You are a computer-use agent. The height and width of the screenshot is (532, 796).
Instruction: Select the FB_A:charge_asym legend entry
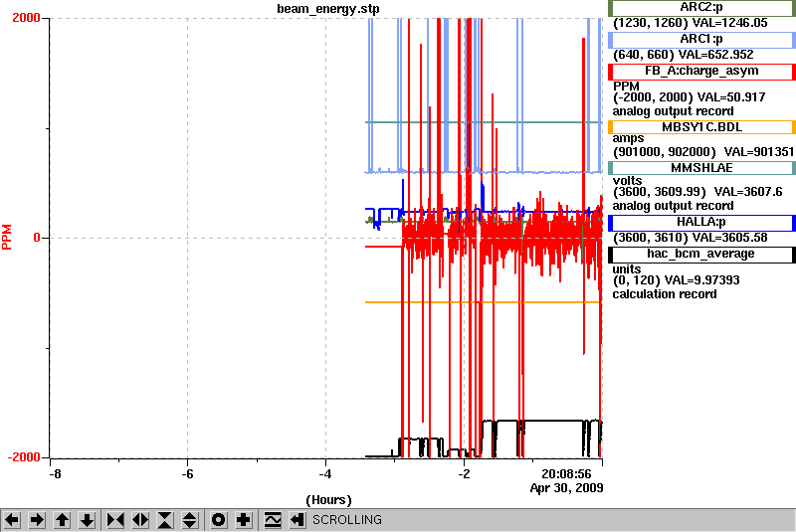pos(701,72)
